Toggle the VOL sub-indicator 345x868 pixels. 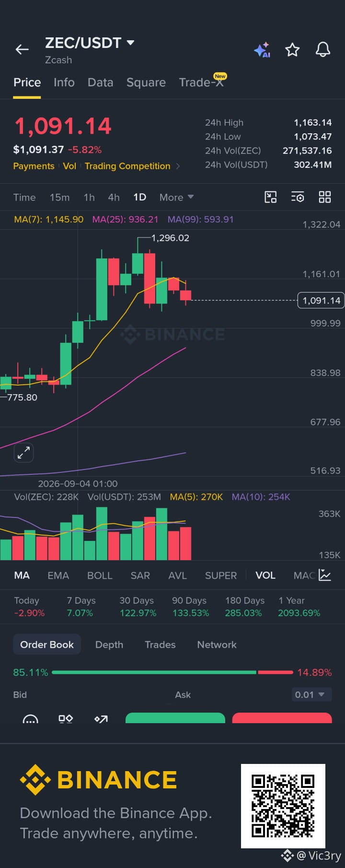265,575
